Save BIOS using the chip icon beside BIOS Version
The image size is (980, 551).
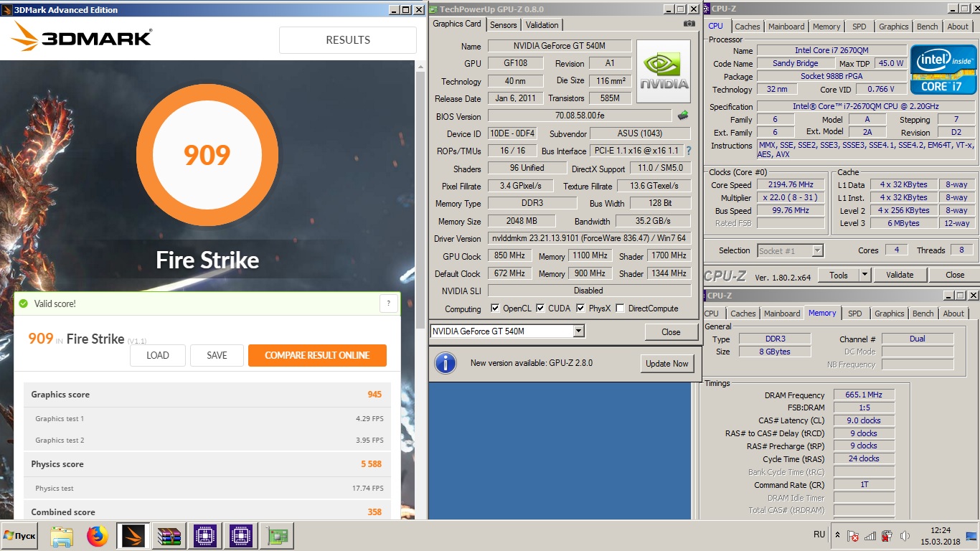(x=683, y=116)
